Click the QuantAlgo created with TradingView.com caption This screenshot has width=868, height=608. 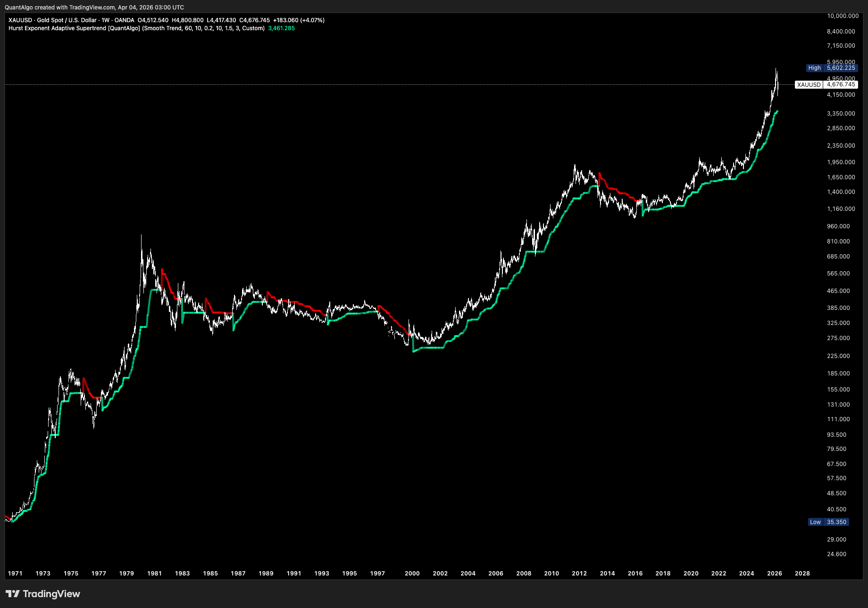(94, 8)
